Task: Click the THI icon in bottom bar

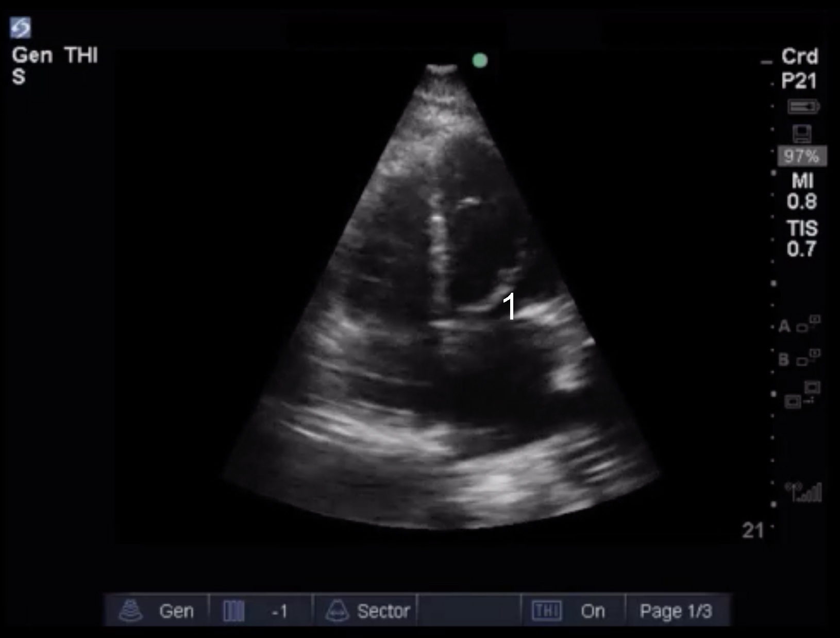Action: point(546,611)
